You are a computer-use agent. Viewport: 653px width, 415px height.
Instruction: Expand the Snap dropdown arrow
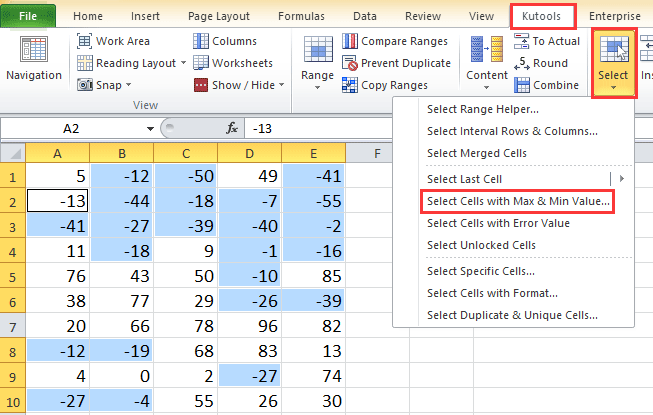pyautogui.click(x=128, y=85)
